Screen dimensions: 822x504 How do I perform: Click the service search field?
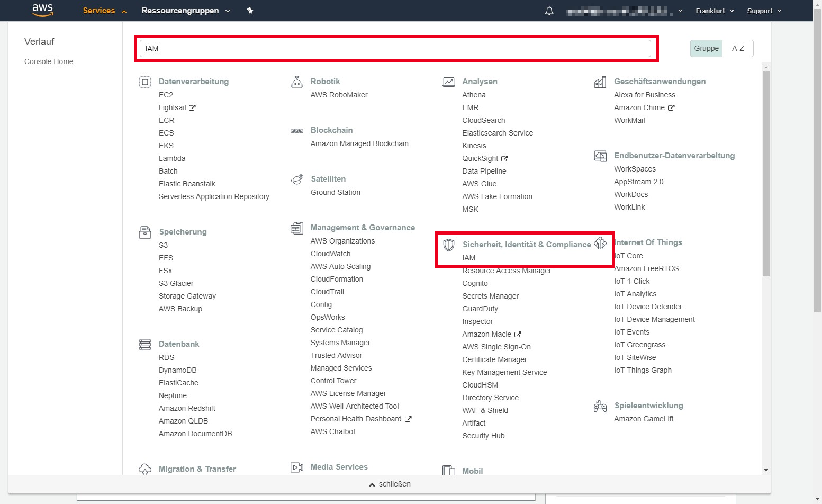pyautogui.click(x=395, y=49)
